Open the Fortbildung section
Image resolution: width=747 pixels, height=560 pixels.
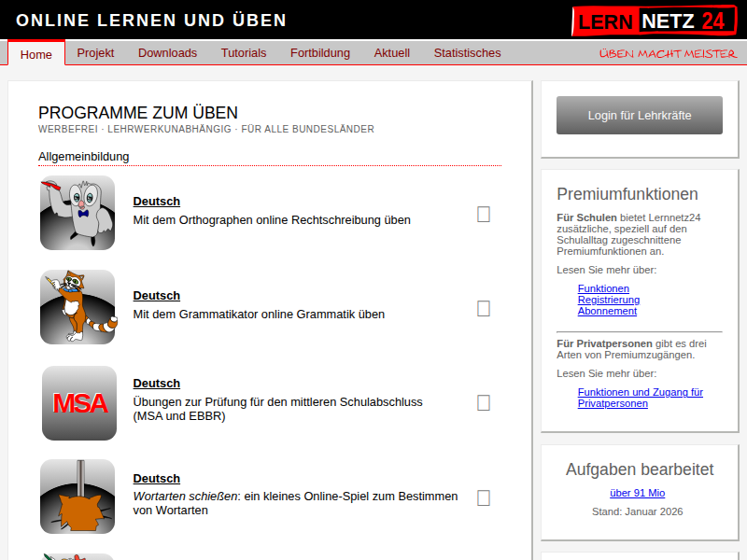(320, 53)
